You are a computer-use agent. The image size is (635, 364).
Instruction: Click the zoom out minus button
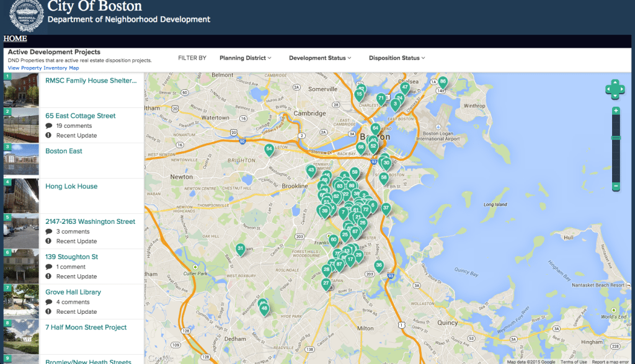[616, 186]
